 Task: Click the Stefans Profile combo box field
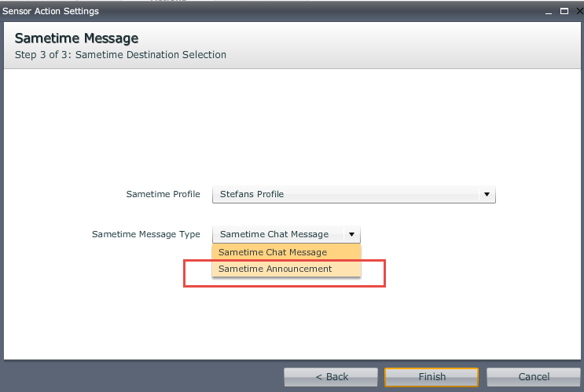click(346, 194)
